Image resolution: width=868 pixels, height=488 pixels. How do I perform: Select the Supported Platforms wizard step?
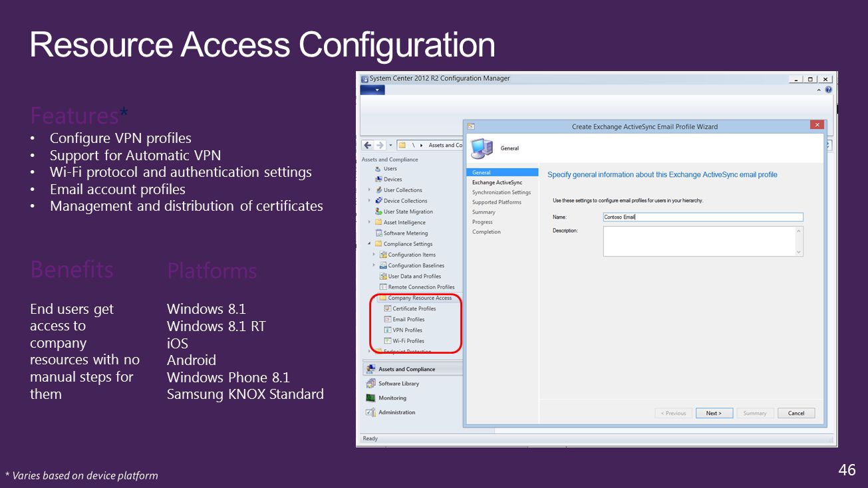tap(497, 202)
